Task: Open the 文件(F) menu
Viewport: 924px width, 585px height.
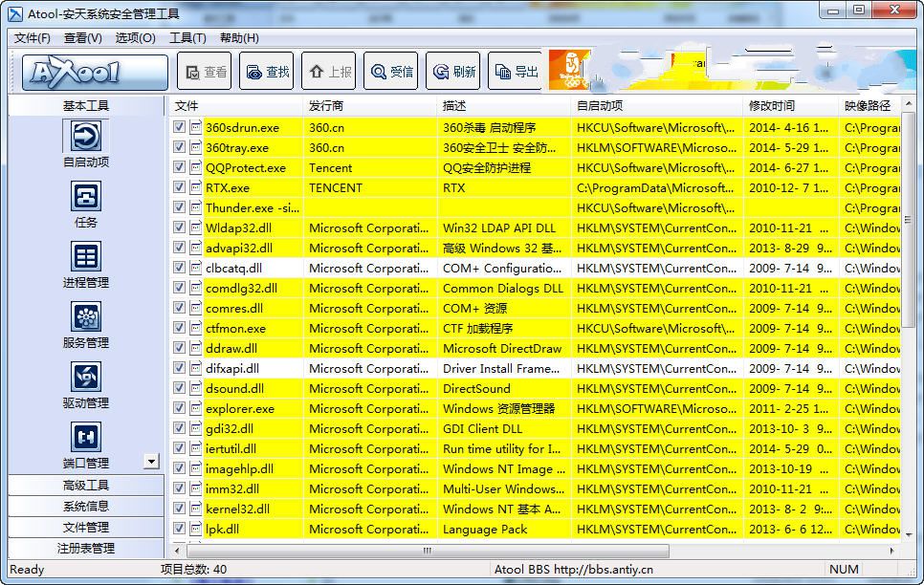Action: point(33,38)
